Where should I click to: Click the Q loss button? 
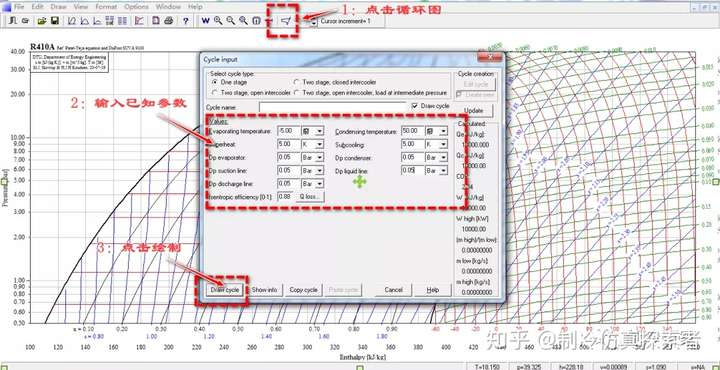pyautogui.click(x=310, y=196)
